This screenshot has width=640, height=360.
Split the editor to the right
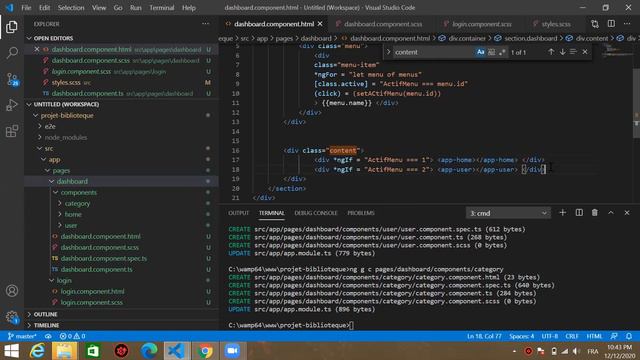(611, 24)
